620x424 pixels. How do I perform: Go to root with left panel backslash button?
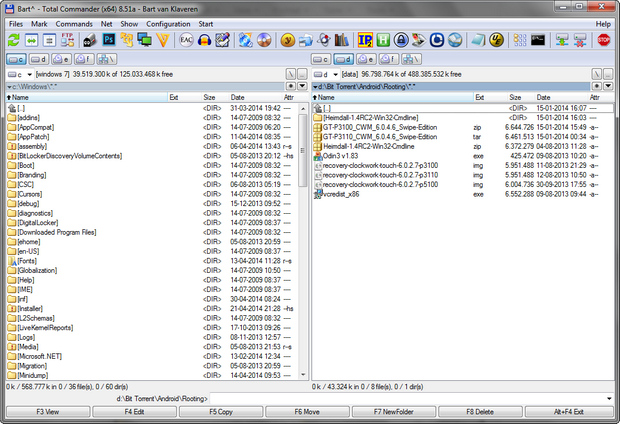click(x=291, y=74)
